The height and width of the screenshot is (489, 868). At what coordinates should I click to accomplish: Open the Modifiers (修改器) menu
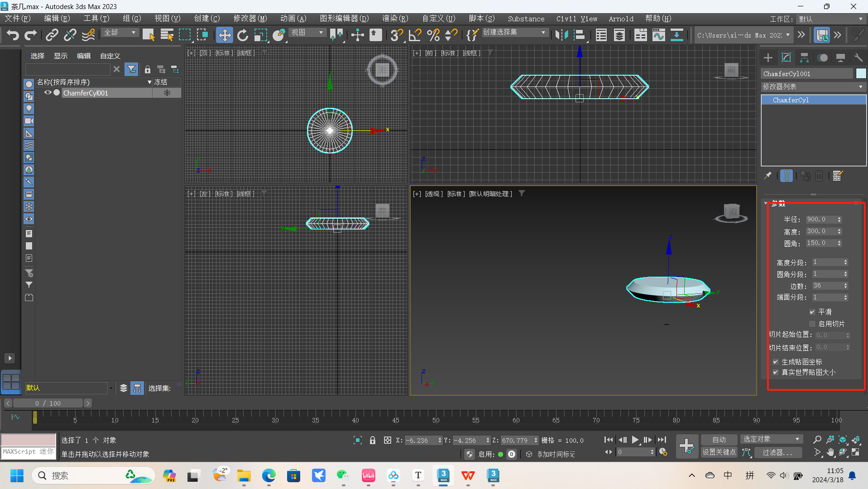[250, 19]
